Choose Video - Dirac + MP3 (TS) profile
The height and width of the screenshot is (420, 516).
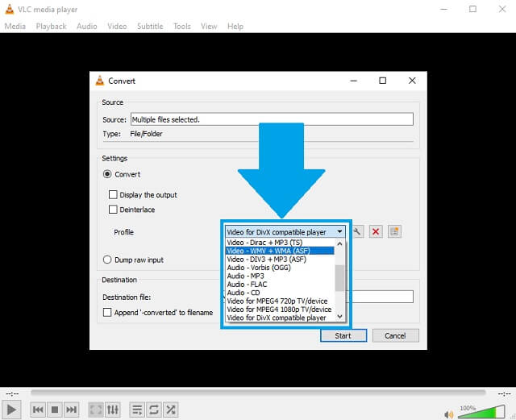coord(280,243)
